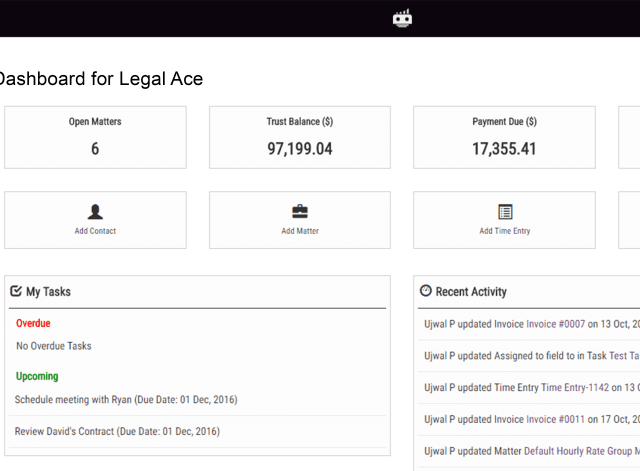The image size is (640, 471).
Task: Open Invoice #0011 link
Action: [x=555, y=419]
